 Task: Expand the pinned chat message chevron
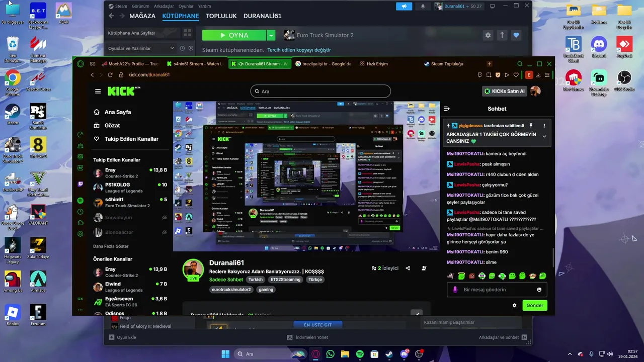(544, 136)
